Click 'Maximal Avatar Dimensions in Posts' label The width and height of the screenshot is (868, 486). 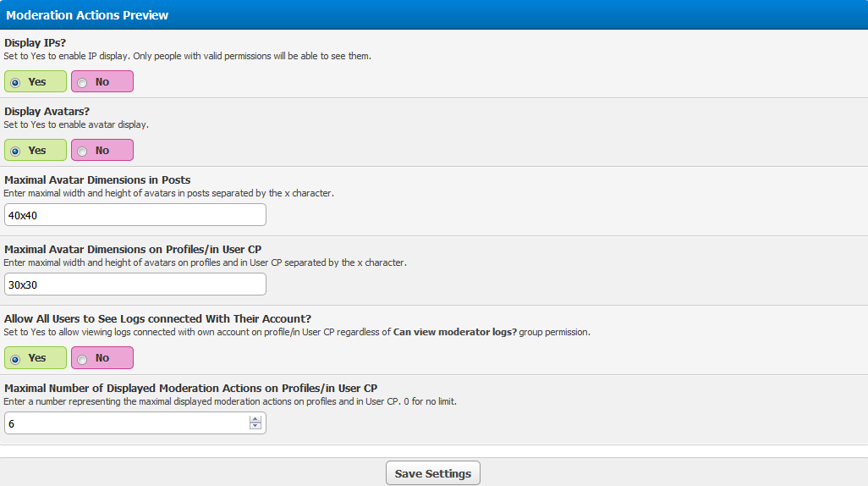[97, 179]
